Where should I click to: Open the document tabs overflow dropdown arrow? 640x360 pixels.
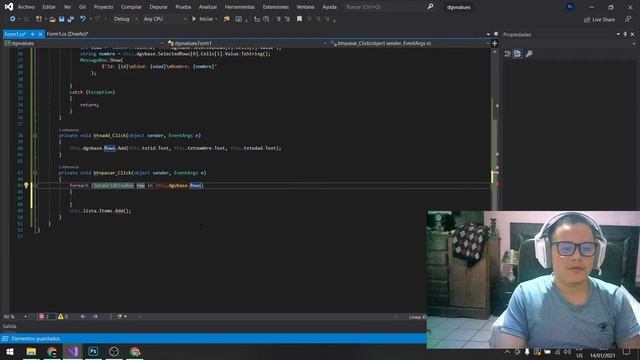pyautogui.click(x=488, y=34)
